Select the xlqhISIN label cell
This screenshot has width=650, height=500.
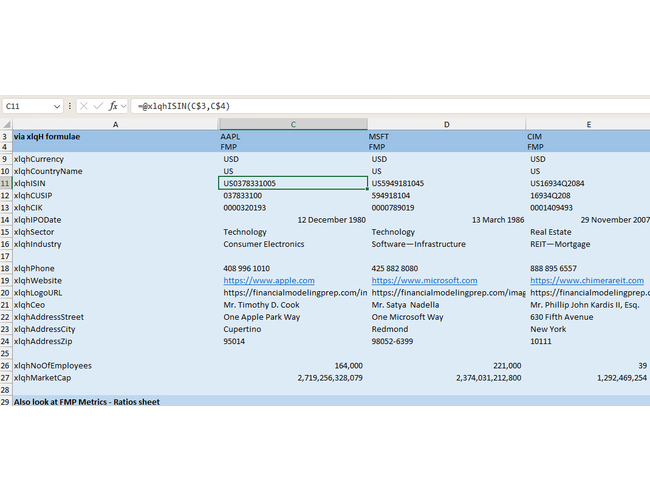115,183
